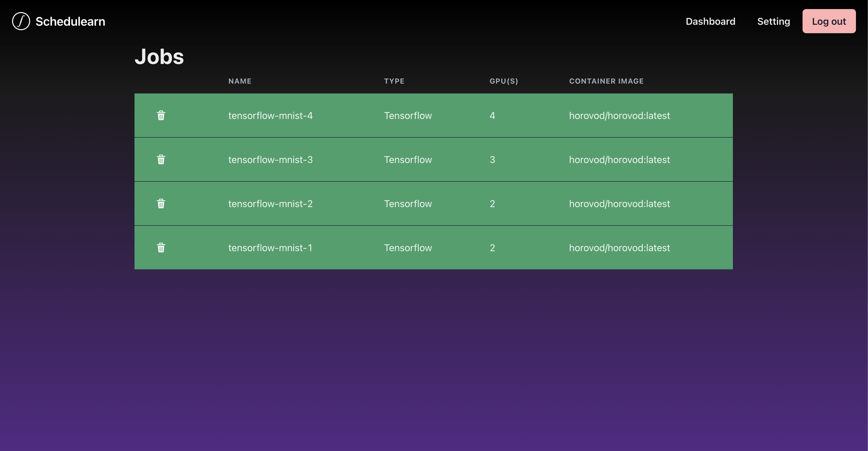Click the NAME column header

tap(239, 81)
